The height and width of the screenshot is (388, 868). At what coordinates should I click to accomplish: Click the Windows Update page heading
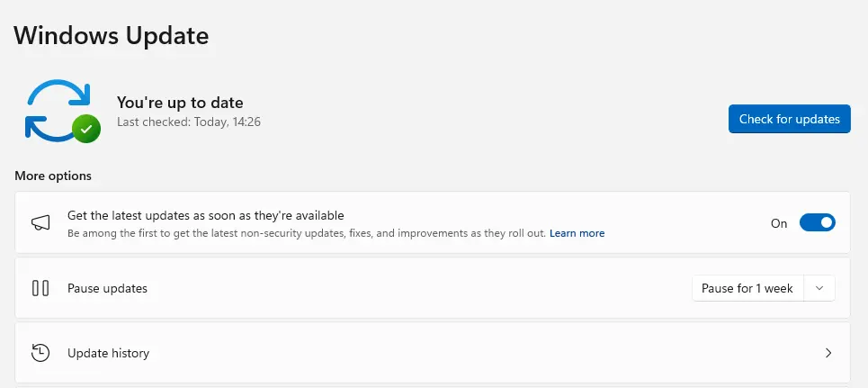click(112, 36)
